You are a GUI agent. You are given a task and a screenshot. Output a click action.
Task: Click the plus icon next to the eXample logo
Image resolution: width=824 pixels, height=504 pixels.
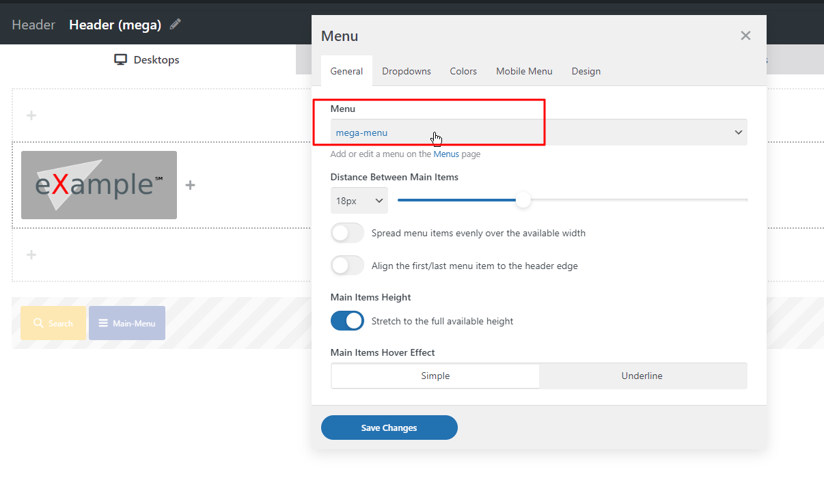[x=191, y=185]
